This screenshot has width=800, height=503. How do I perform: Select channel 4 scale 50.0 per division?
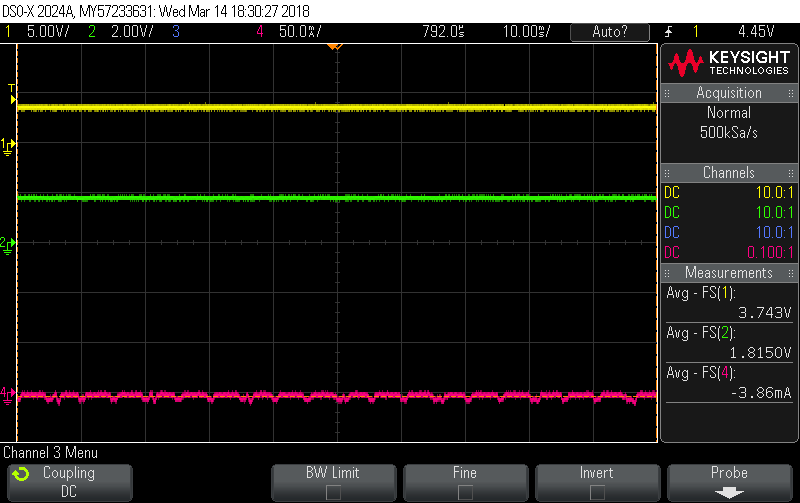(x=300, y=32)
